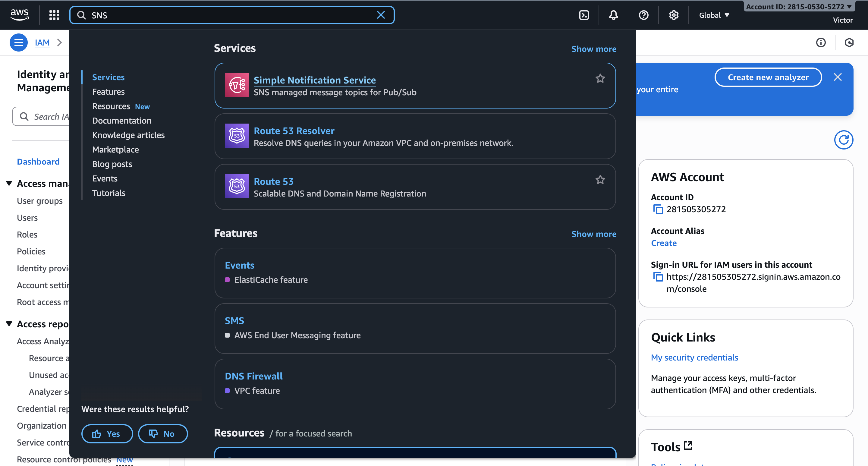This screenshot has height=466, width=868.
Task: Open the services grid menu icon
Action: coord(54,15)
